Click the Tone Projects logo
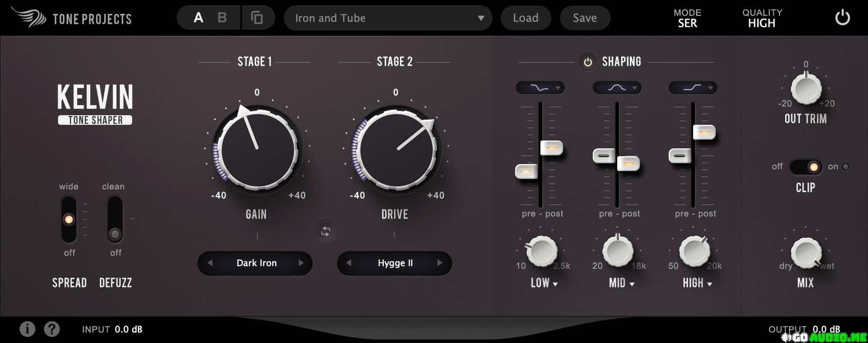This screenshot has height=343, width=868. pos(72,18)
